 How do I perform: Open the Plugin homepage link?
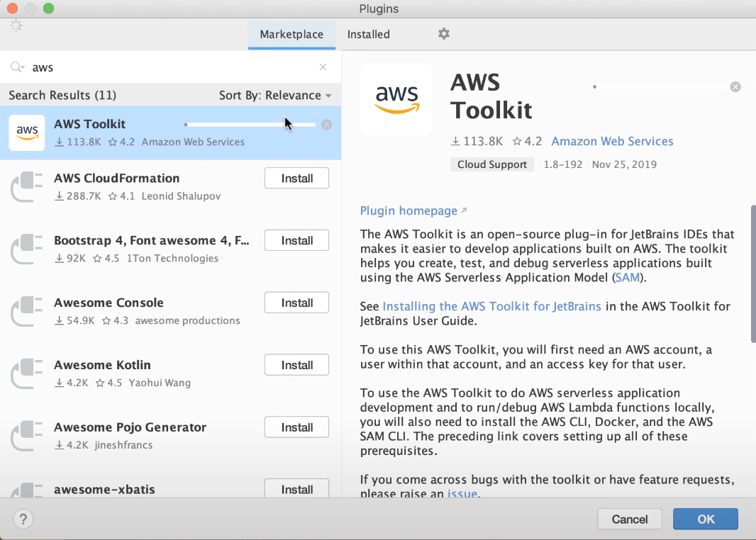408,210
